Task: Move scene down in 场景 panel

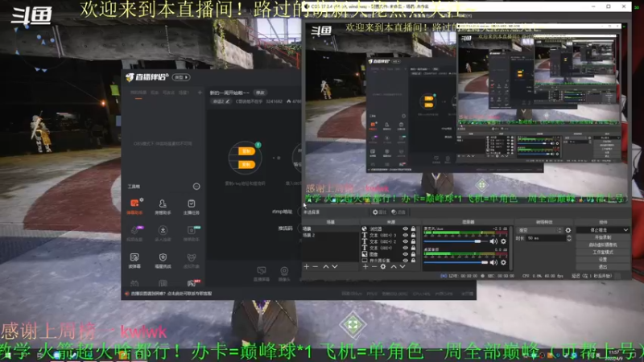Action: tap(335, 267)
